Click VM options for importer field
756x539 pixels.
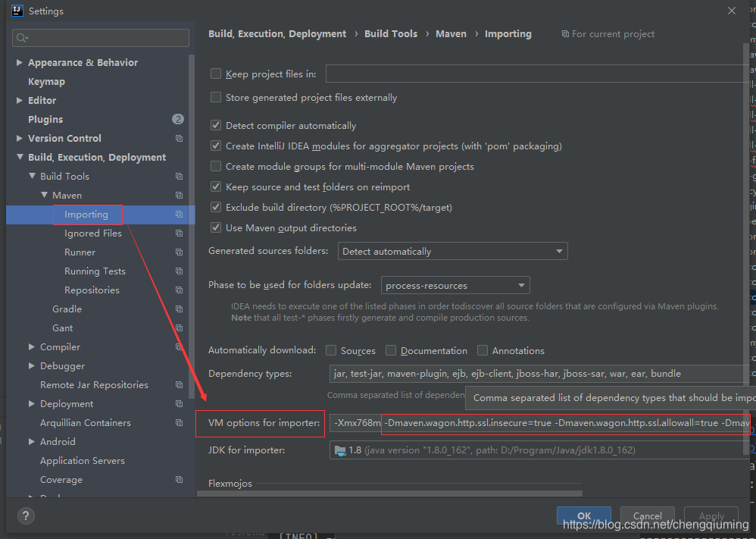coord(539,423)
